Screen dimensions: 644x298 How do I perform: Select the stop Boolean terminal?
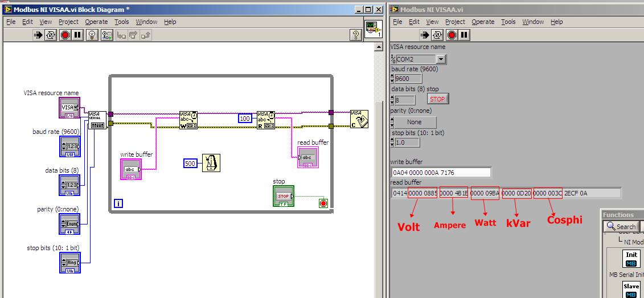coord(284,196)
